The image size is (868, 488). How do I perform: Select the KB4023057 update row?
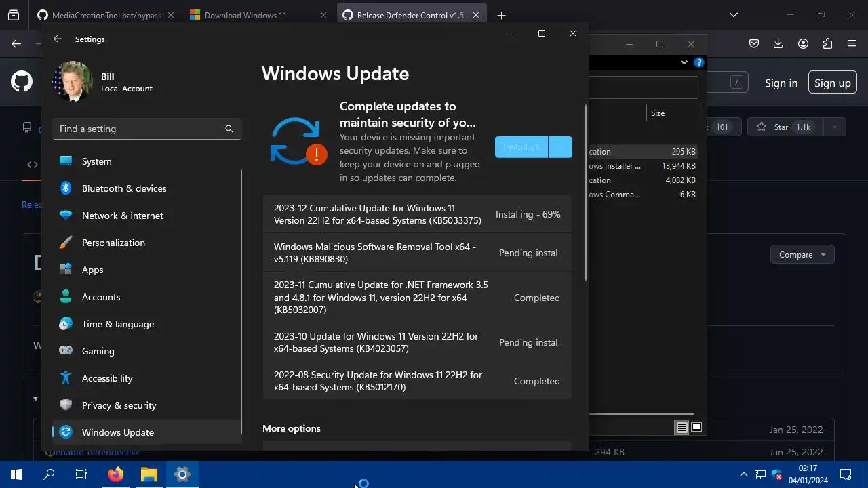coord(416,342)
